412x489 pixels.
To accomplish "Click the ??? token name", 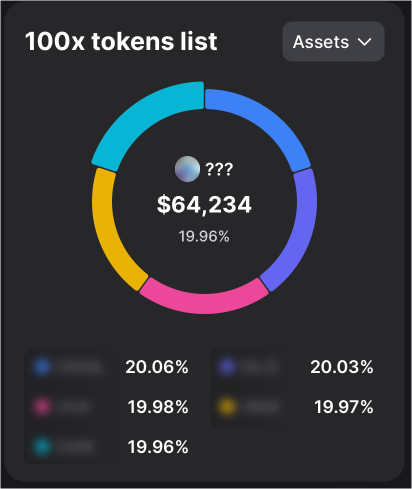I will pos(219,169).
